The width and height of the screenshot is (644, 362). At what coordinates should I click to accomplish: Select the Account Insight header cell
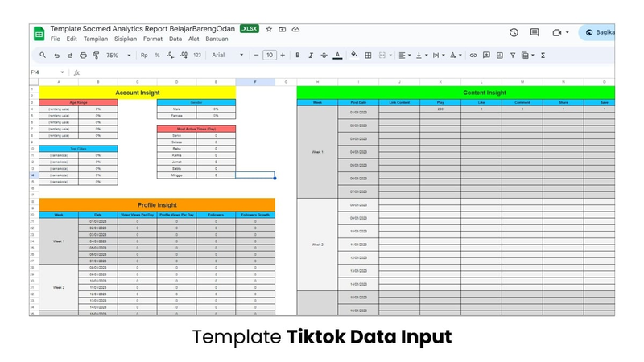(x=138, y=93)
